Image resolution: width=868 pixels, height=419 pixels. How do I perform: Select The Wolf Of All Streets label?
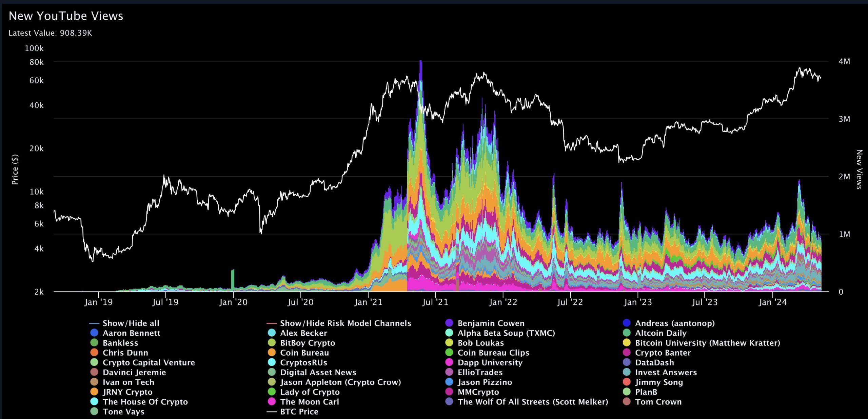click(532, 402)
